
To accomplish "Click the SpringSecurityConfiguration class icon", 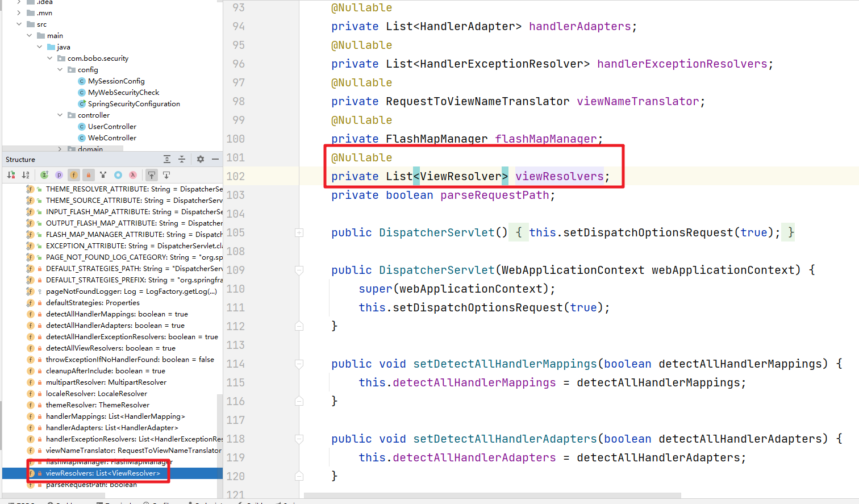I will click(82, 104).
